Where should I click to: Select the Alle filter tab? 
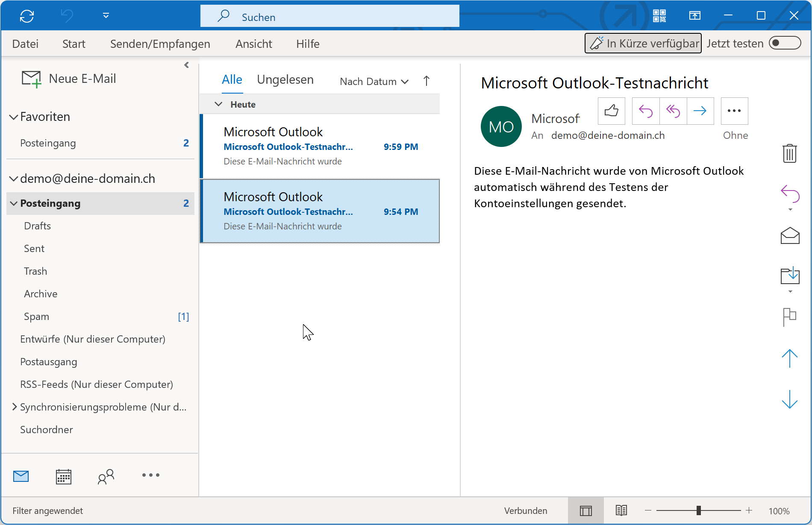[232, 80]
